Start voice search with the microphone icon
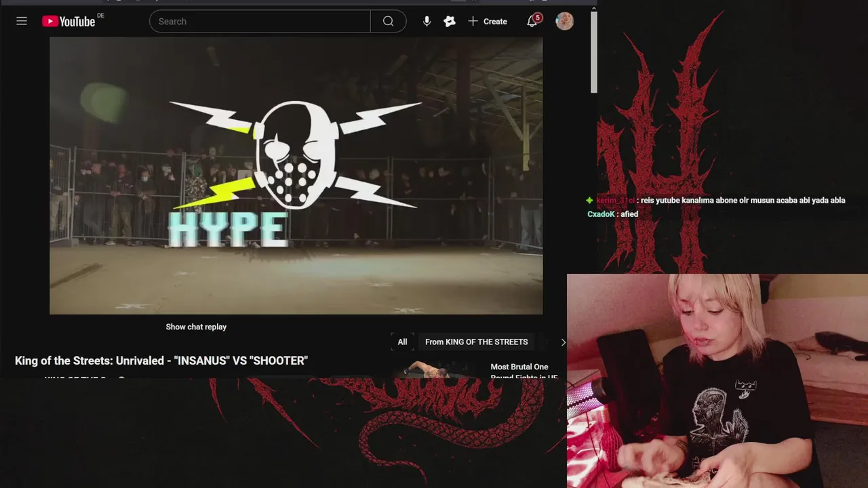Image resolution: width=868 pixels, height=488 pixels. 427,22
